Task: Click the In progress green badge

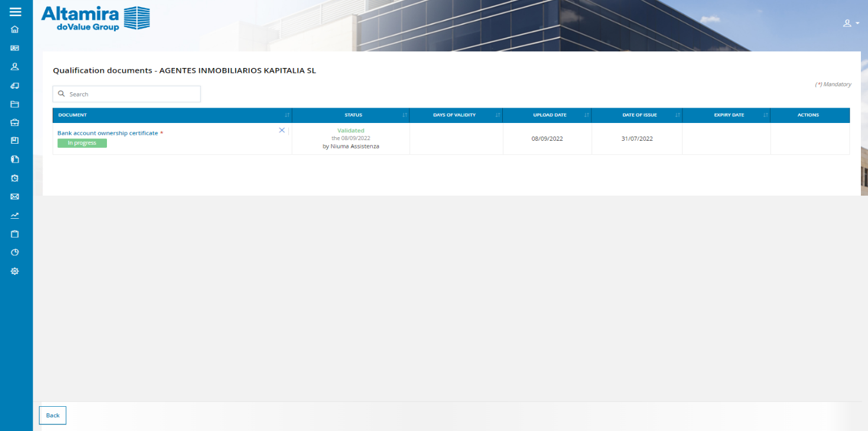Action: point(82,143)
